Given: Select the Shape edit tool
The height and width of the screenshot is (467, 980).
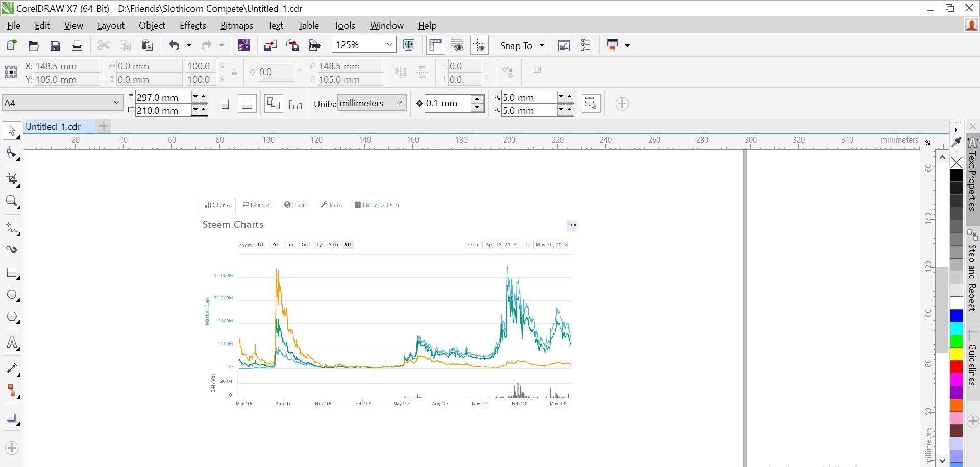Looking at the screenshot, I should point(12,153).
